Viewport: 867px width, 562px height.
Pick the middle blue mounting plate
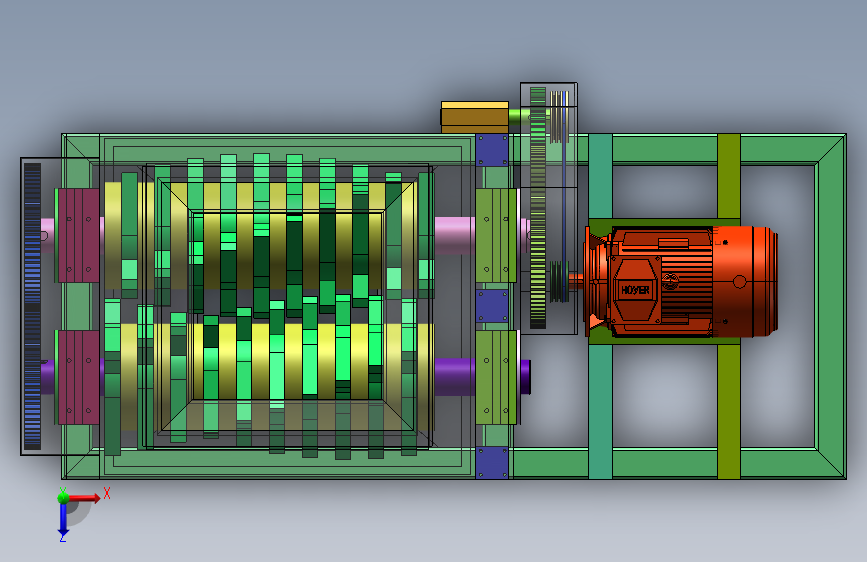tap(492, 306)
